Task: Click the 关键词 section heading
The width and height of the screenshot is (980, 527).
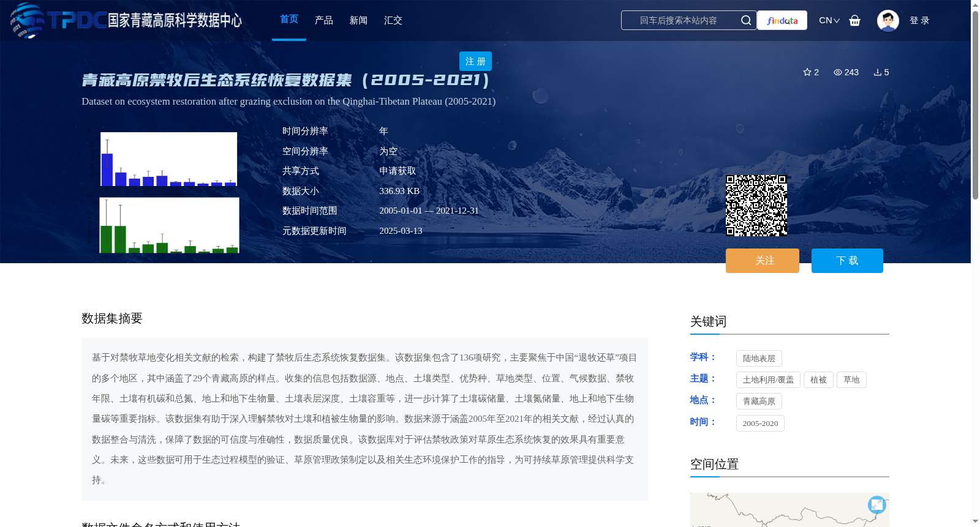Action: [x=708, y=321]
